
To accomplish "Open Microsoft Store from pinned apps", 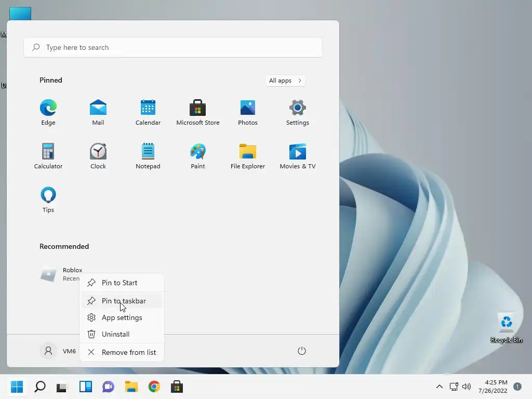I will click(198, 113).
